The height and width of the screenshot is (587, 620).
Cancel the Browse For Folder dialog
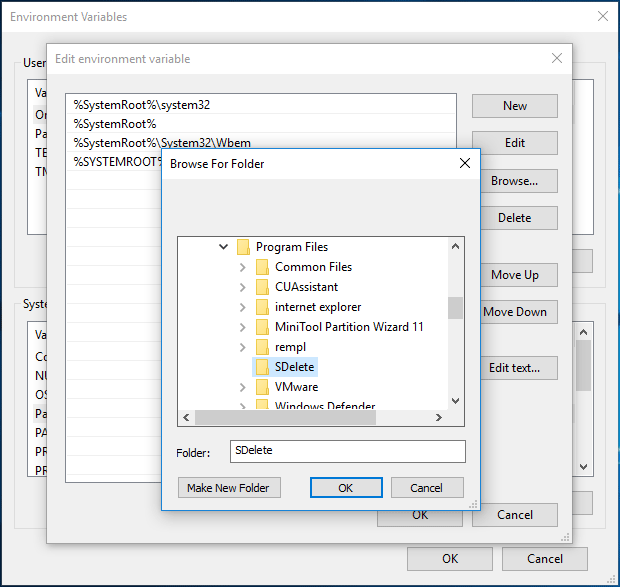[x=427, y=488]
